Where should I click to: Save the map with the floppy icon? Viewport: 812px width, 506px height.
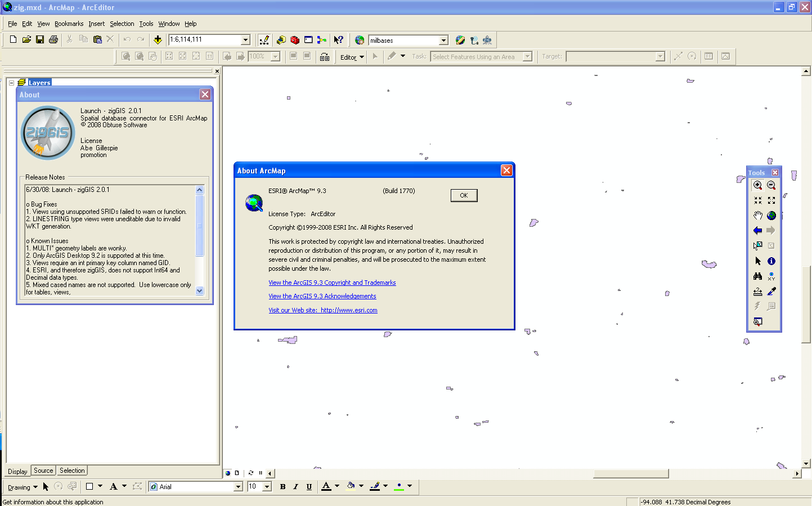pos(40,39)
